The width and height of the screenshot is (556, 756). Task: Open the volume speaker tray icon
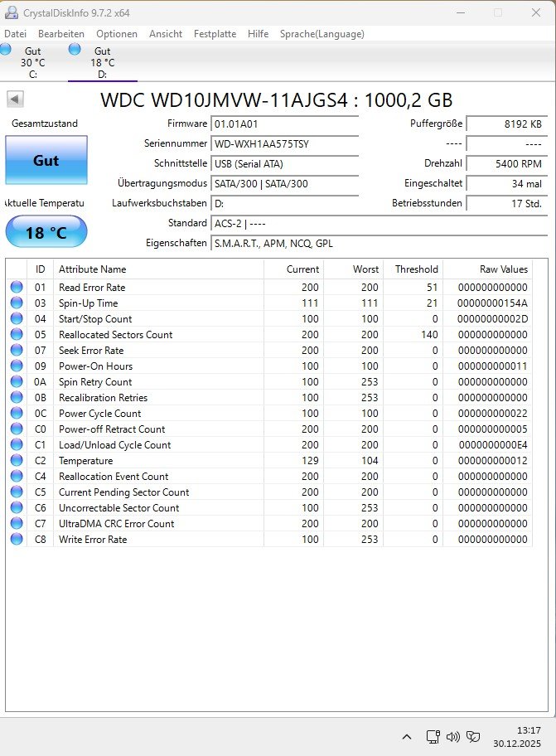(453, 737)
